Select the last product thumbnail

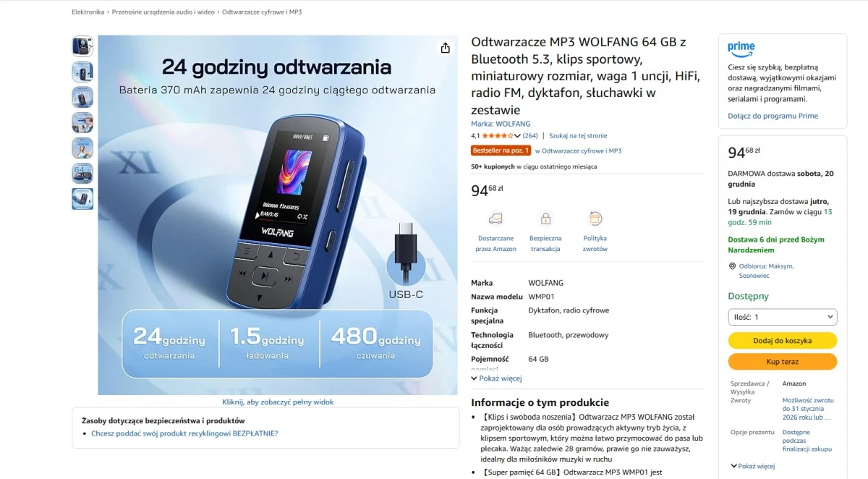pyautogui.click(x=82, y=199)
